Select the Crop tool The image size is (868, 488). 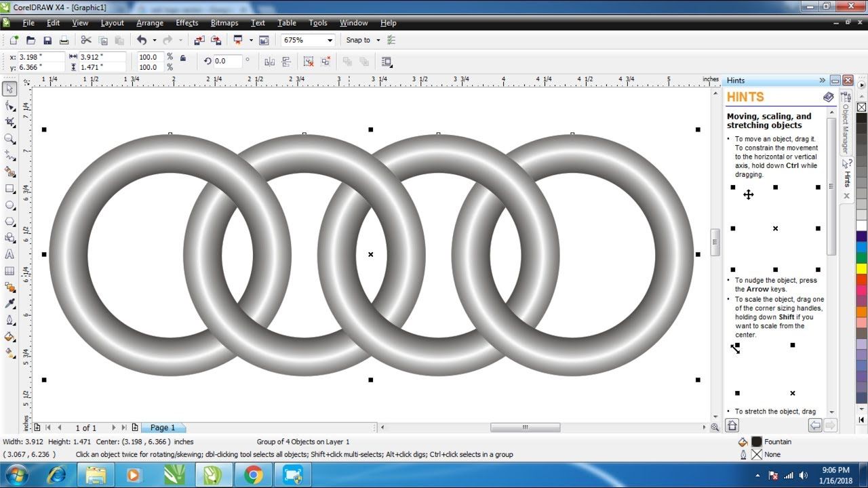9,122
